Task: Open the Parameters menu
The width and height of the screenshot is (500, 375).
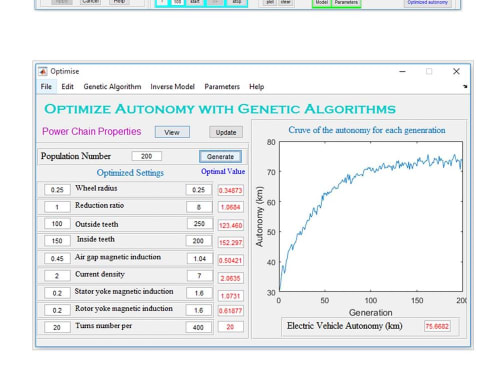Action: click(222, 87)
